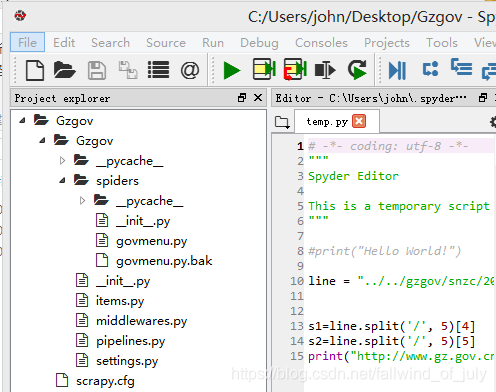Run selection or current line icon
Image resolution: width=496 pixels, height=392 pixels.
point(325,70)
